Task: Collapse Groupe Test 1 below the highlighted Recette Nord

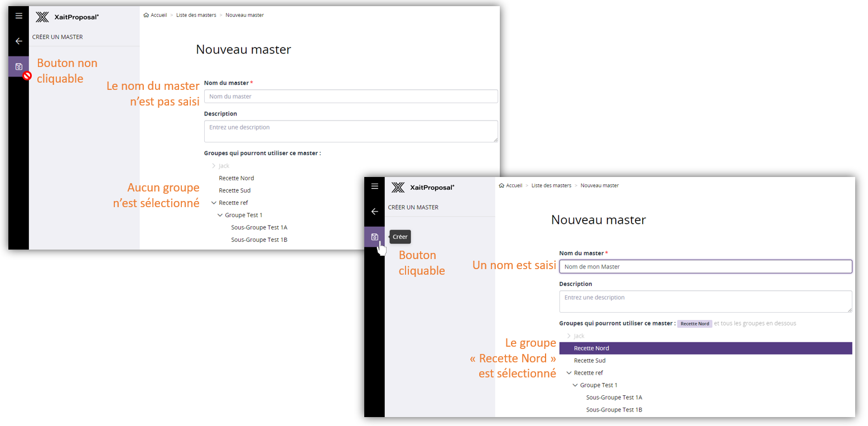Action: pos(575,385)
